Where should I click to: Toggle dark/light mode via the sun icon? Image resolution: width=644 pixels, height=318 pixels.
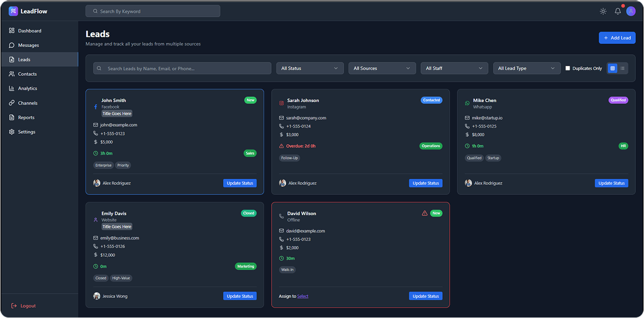[603, 11]
